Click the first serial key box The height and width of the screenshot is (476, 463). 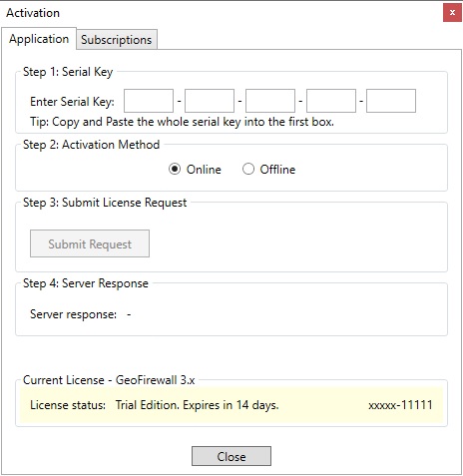[x=149, y=101]
